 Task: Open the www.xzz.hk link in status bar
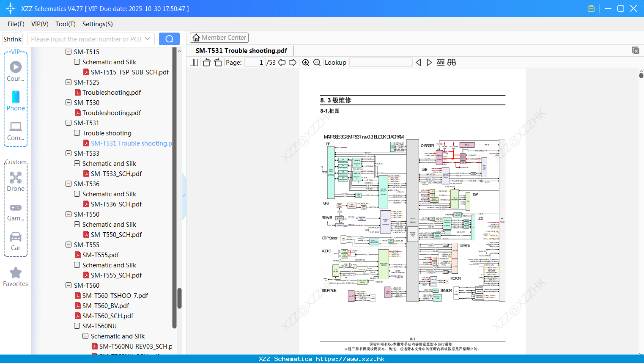(x=350, y=359)
